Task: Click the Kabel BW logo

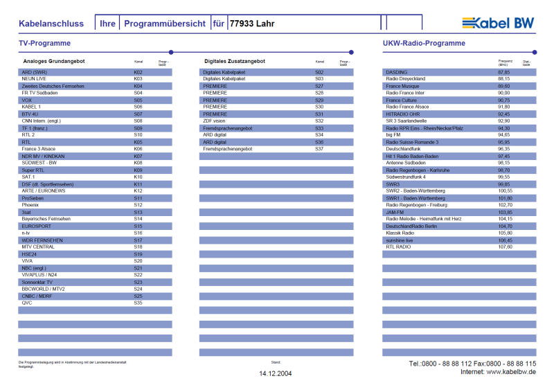Action: coord(498,23)
